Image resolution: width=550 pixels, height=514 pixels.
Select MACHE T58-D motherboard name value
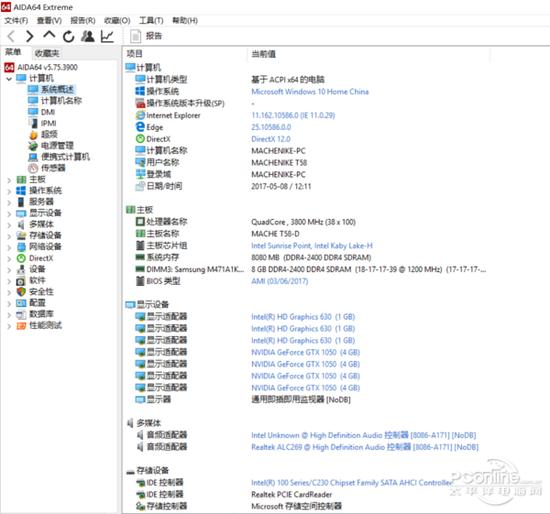tap(275, 234)
